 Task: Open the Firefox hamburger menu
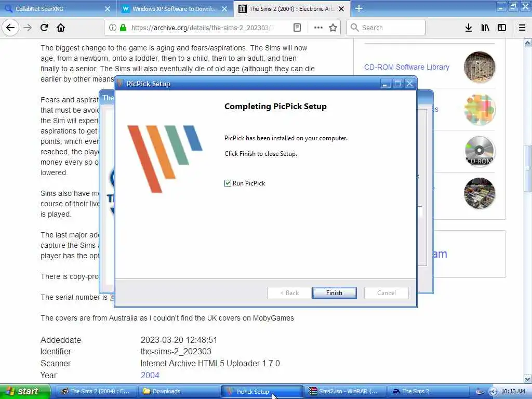tap(522, 28)
